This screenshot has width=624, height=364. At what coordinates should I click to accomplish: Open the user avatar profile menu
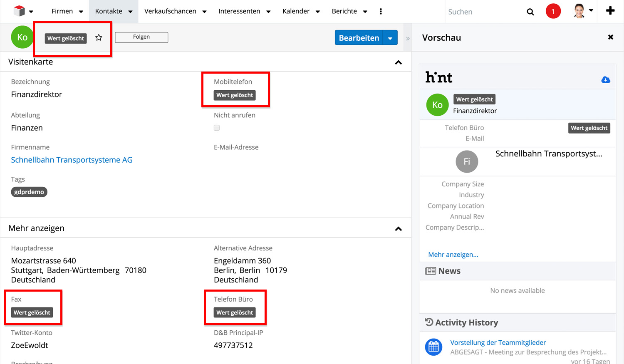tap(583, 11)
